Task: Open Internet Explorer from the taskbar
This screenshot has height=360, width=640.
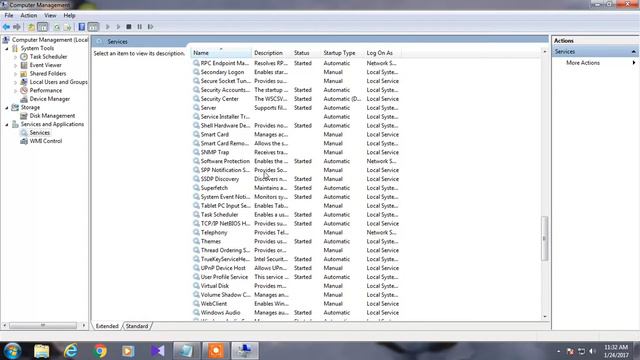Action: coord(71,351)
